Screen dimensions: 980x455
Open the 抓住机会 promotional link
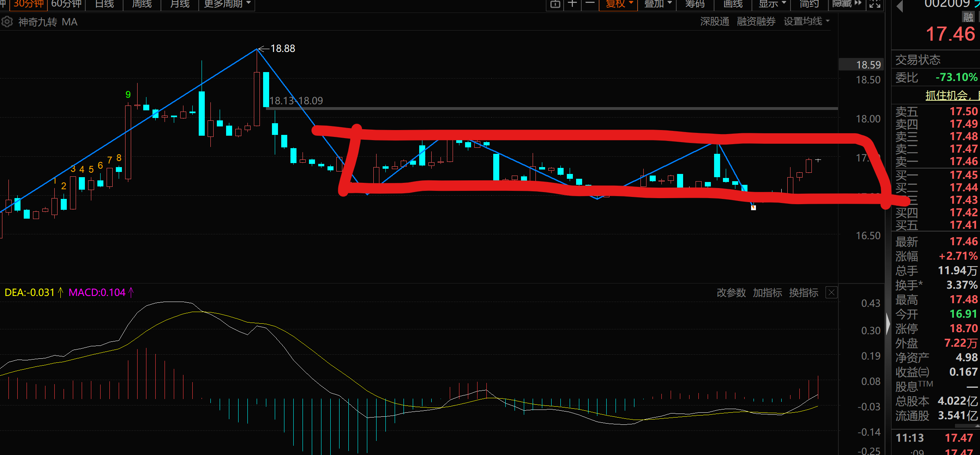(949, 95)
